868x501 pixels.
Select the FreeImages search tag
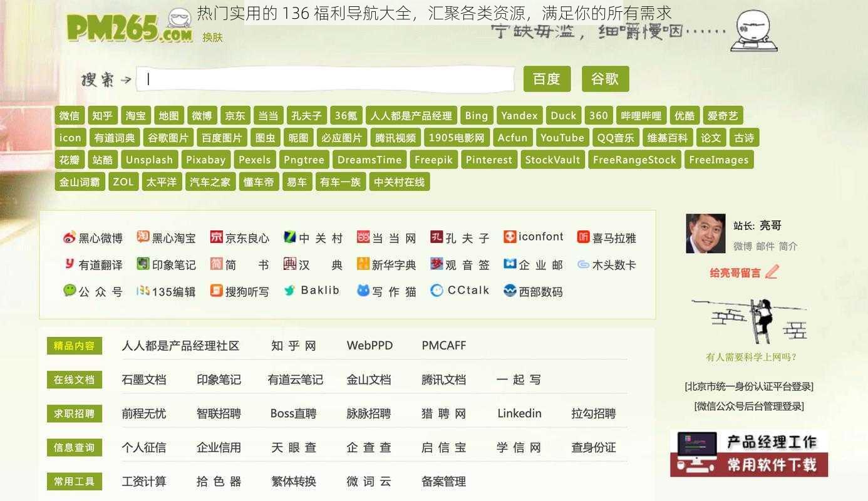pos(719,160)
